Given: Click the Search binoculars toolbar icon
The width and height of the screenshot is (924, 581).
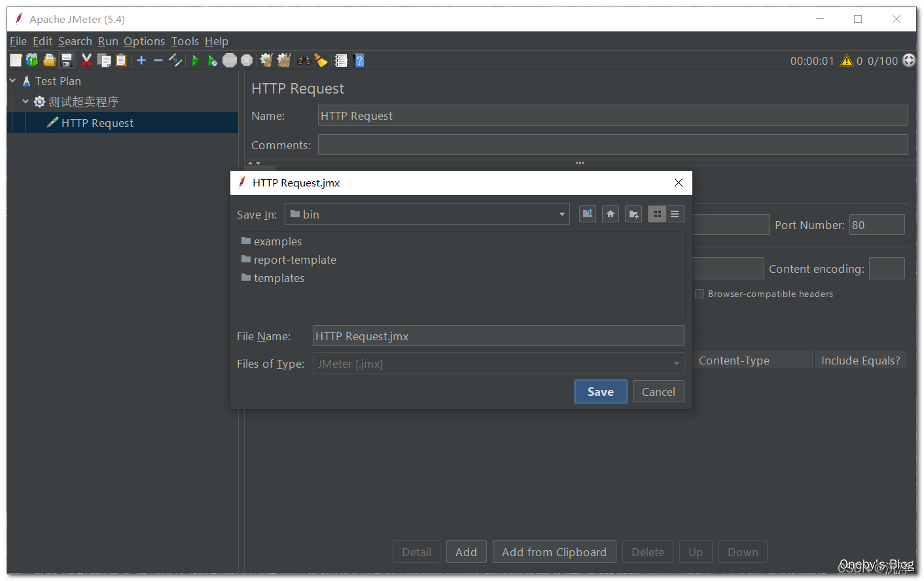Looking at the screenshot, I should coord(304,60).
